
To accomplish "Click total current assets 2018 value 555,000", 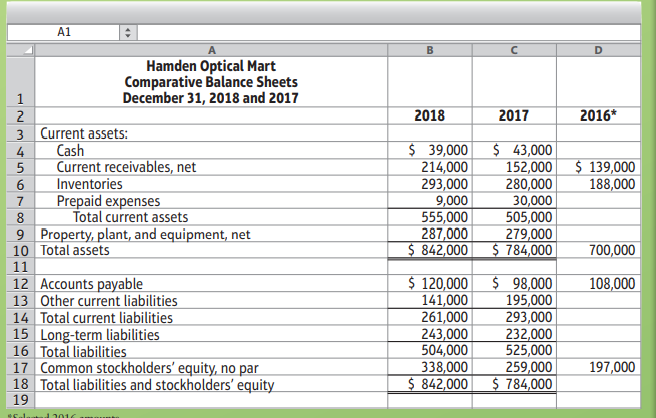I will 430,217.
